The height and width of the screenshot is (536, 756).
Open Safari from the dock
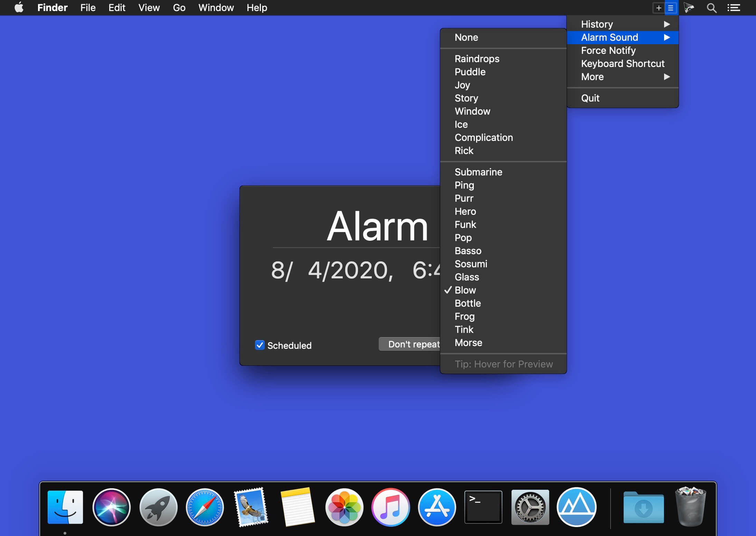[x=205, y=507]
